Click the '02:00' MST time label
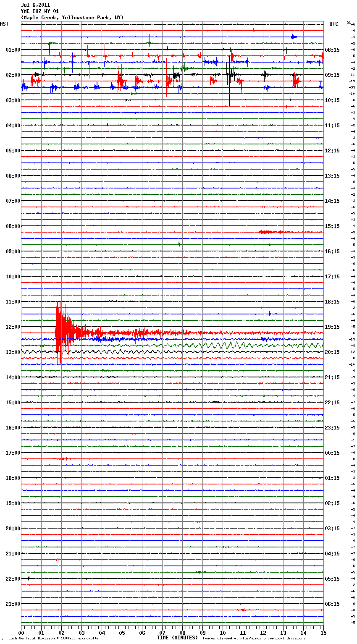This screenshot has height=644, width=357. tap(13, 75)
